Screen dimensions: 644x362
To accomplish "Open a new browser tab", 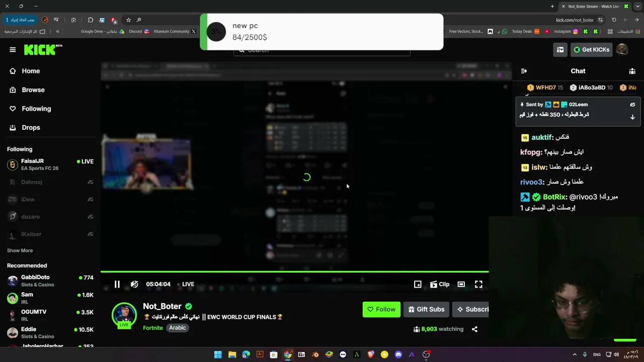I will [552, 7].
